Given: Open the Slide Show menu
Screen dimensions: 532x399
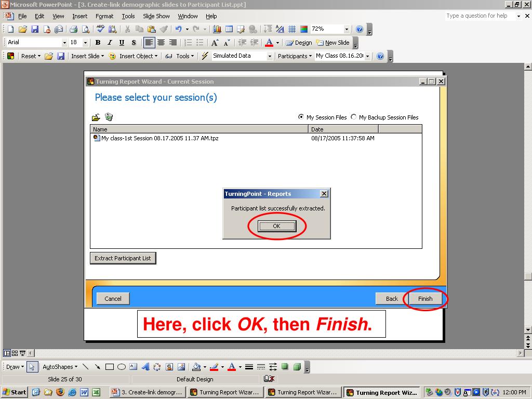Looking at the screenshot, I should (x=156, y=16).
